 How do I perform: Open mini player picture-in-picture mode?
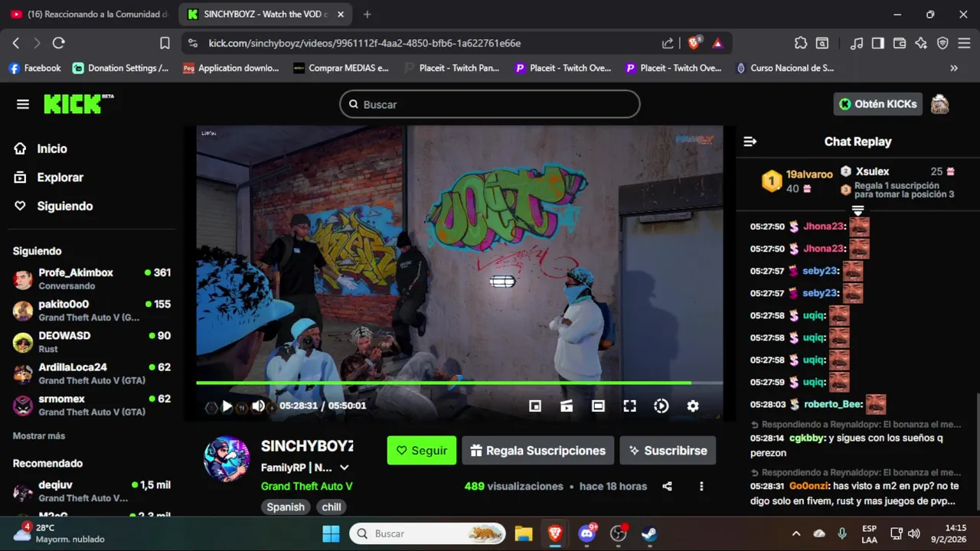click(535, 406)
